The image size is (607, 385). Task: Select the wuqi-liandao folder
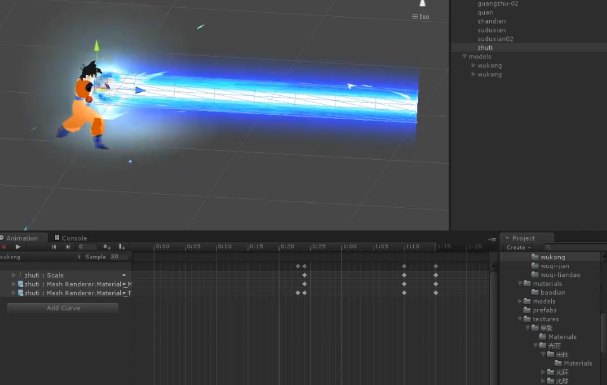click(x=556, y=275)
